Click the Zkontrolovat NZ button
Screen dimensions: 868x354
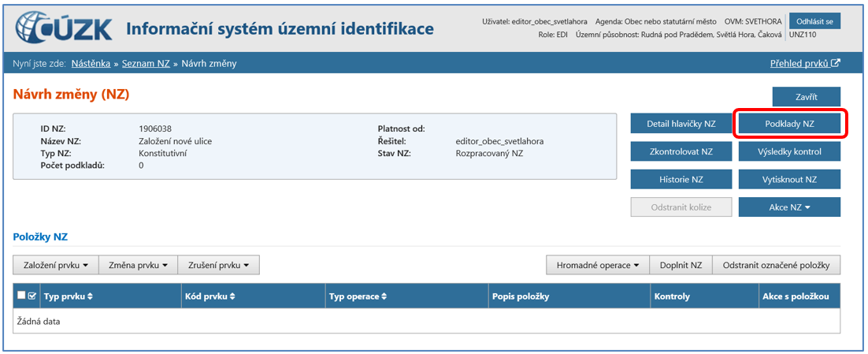click(681, 151)
